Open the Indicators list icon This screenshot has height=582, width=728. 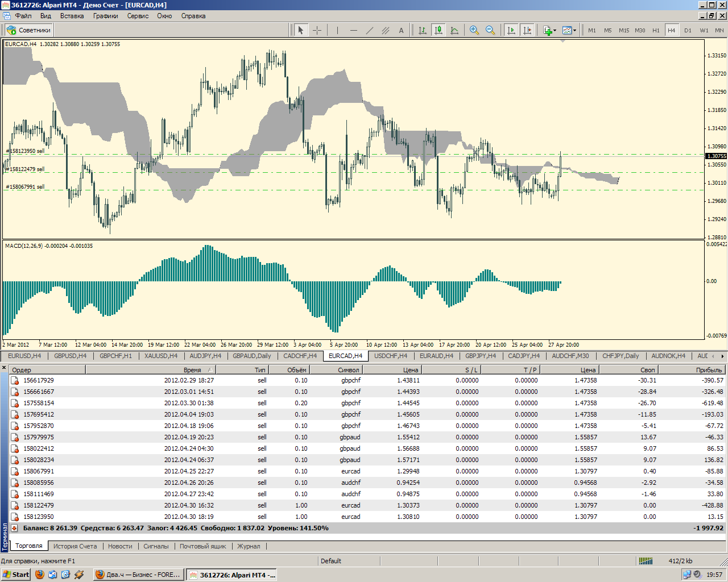[x=547, y=30]
